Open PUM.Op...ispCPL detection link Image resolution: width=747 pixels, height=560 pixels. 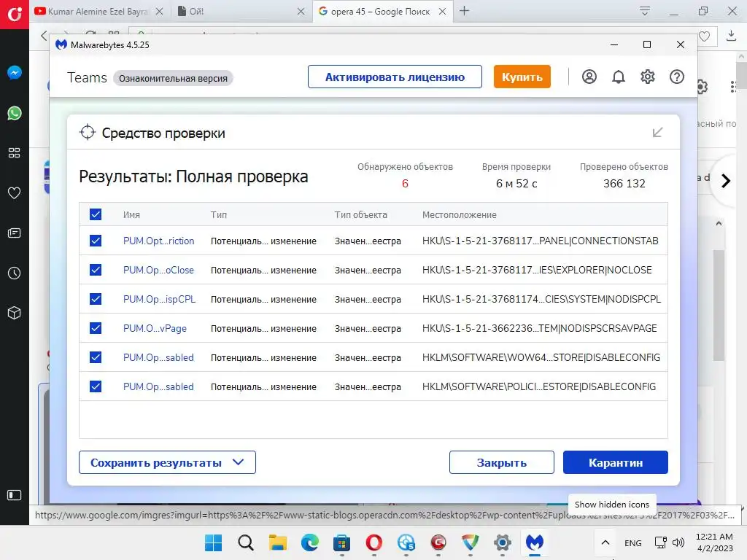point(159,299)
